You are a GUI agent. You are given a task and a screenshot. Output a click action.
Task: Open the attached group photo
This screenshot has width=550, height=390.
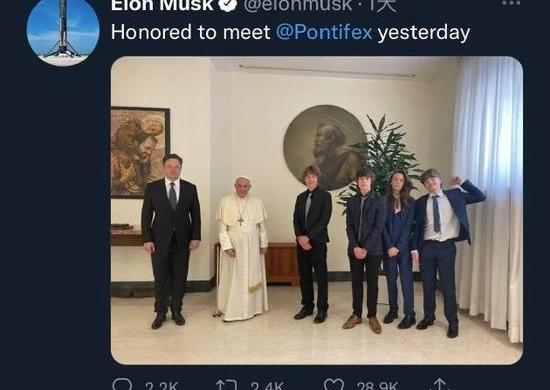click(x=317, y=210)
